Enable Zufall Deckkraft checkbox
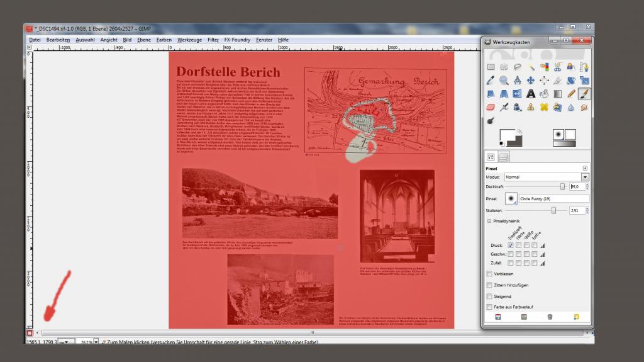Viewport: 644px width, 362px height. [x=511, y=263]
